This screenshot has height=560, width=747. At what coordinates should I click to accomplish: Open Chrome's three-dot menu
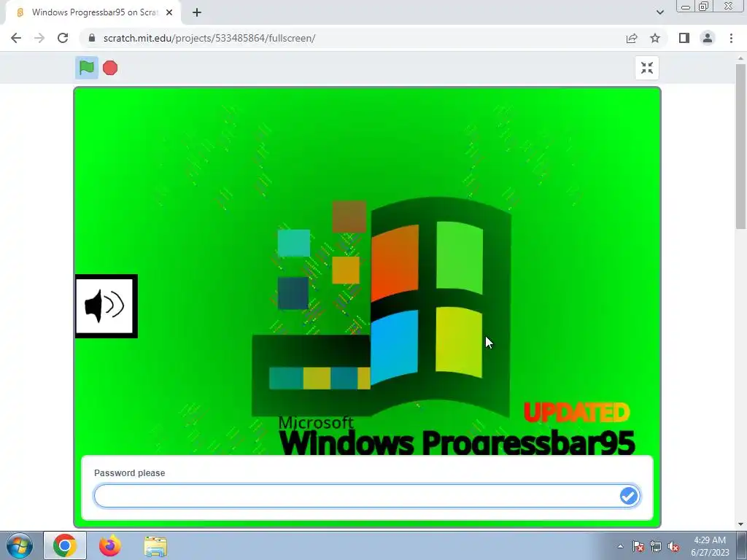731,38
